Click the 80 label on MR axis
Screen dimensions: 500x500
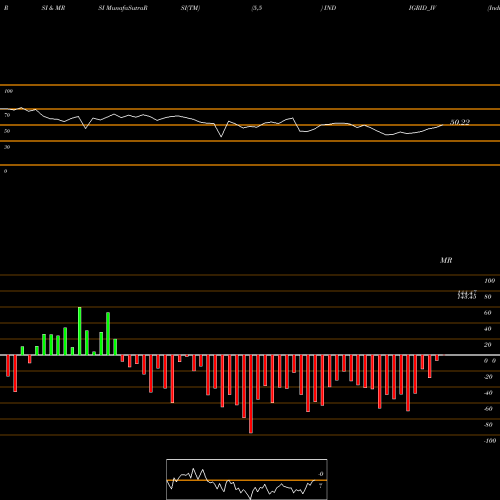click(488, 297)
